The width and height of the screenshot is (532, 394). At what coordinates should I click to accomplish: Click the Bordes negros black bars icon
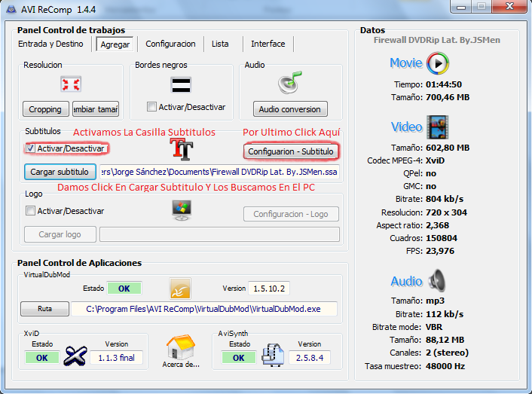click(x=181, y=85)
